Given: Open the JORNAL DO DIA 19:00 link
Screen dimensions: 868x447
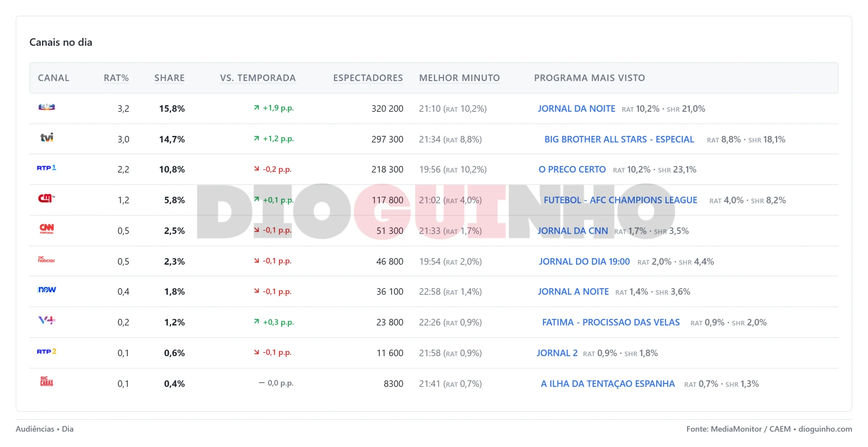Looking at the screenshot, I should pos(584,261).
